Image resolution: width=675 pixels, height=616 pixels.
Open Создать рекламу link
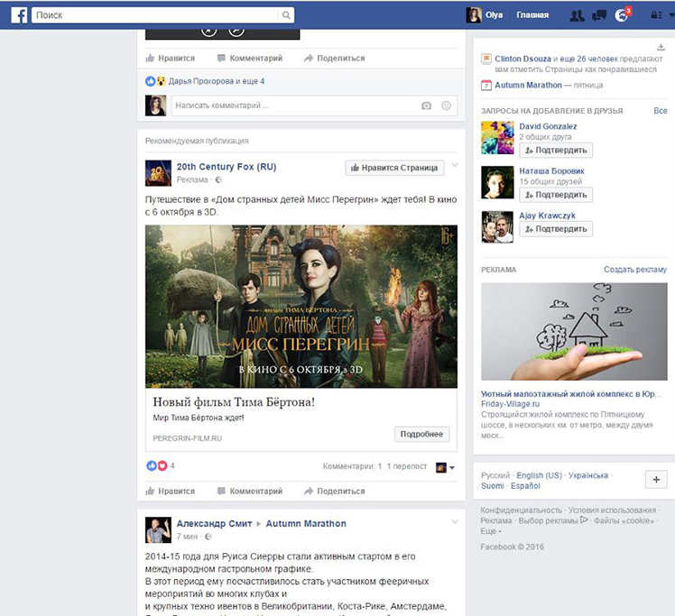point(635,270)
